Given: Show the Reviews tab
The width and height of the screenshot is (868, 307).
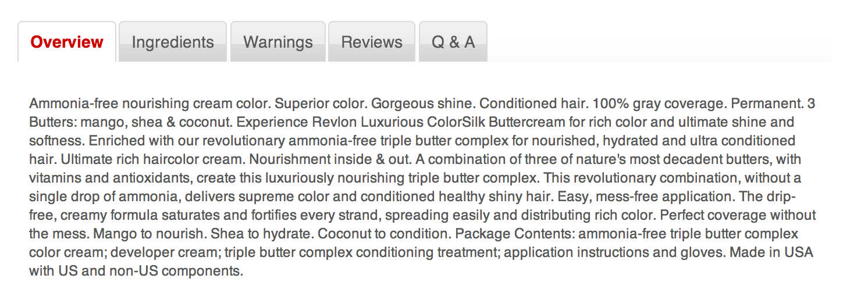Looking at the screenshot, I should (372, 42).
